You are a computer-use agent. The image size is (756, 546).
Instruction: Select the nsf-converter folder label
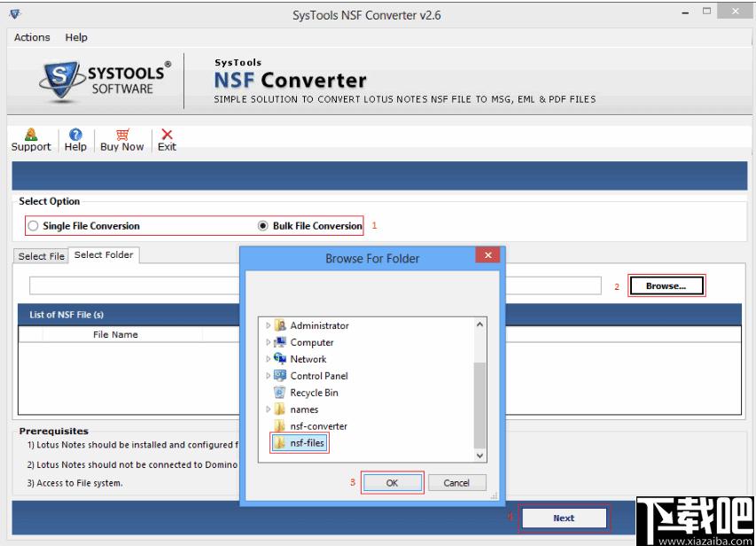[318, 426]
